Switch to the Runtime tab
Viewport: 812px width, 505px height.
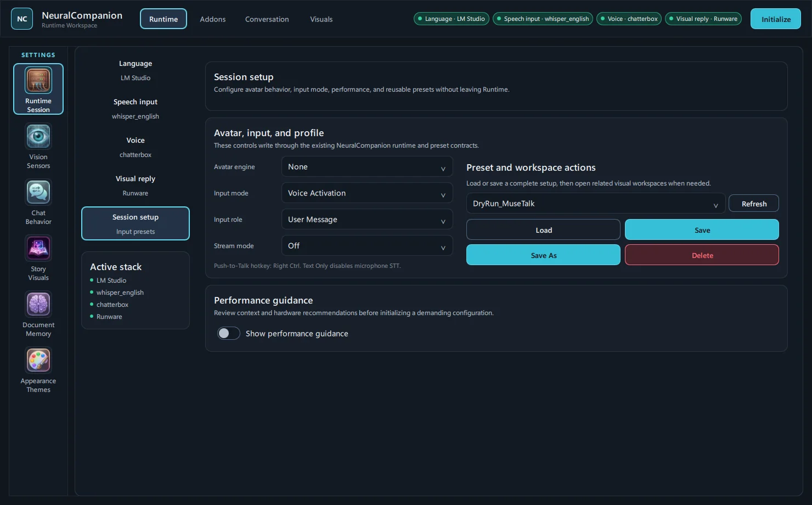click(163, 19)
